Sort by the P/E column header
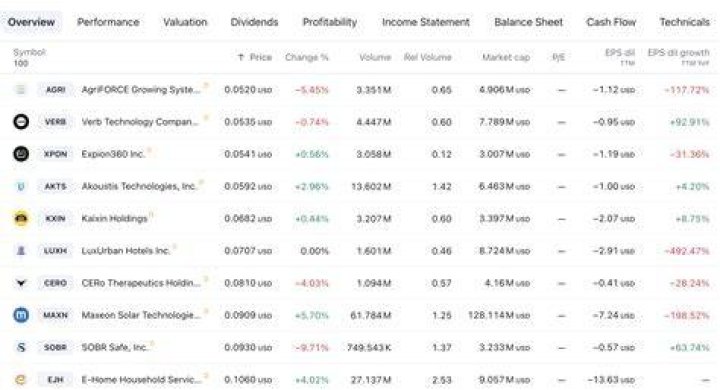 (x=558, y=57)
